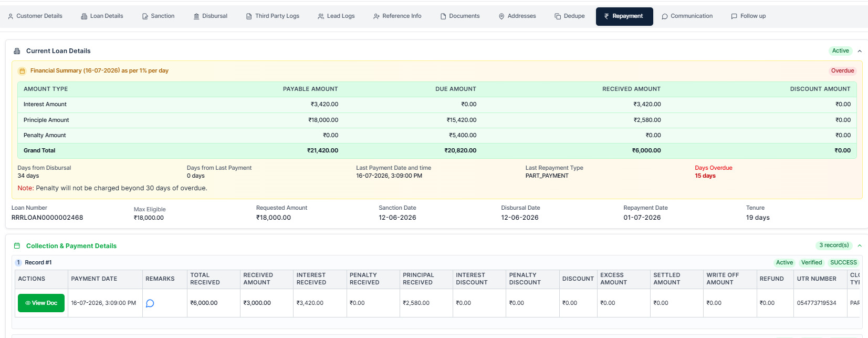Click the Dedupe copy icon
Screen dimensions: 868x338
tap(558, 16)
